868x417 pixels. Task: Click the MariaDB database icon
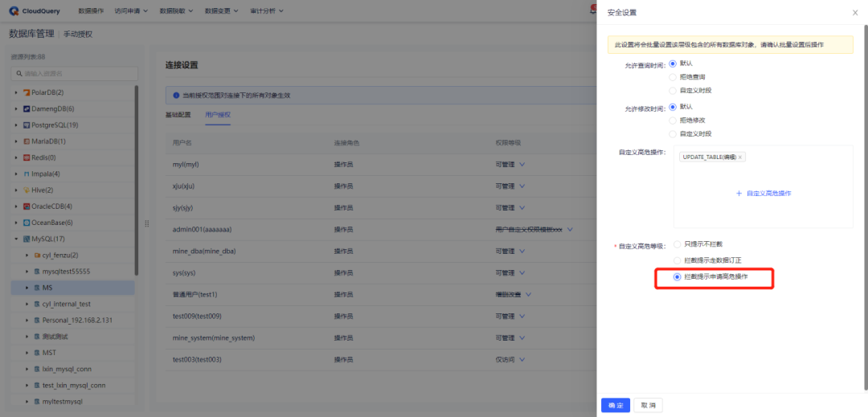(26, 141)
